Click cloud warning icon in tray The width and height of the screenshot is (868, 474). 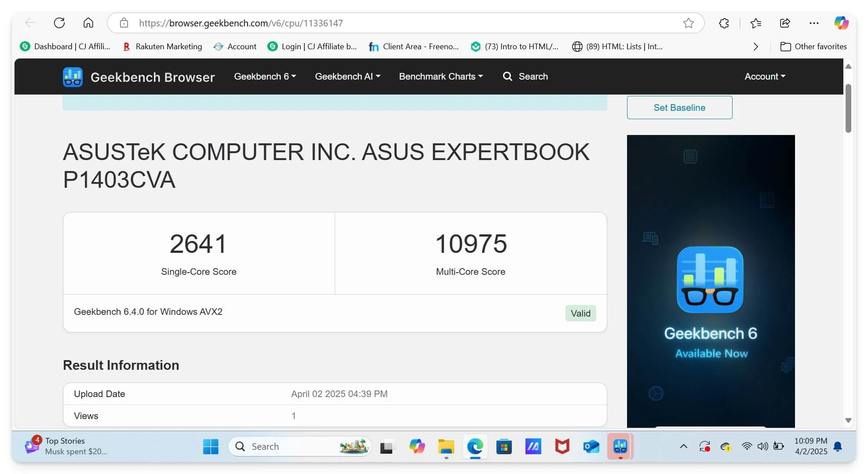tap(726, 447)
